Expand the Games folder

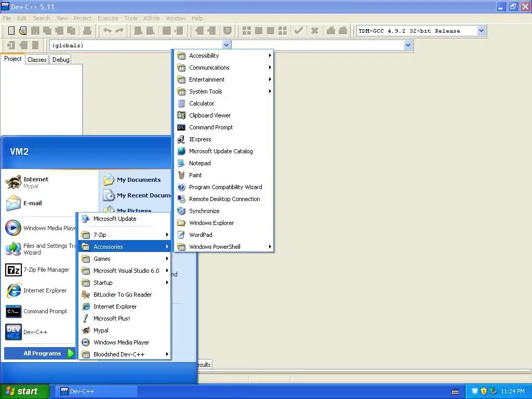125,259
